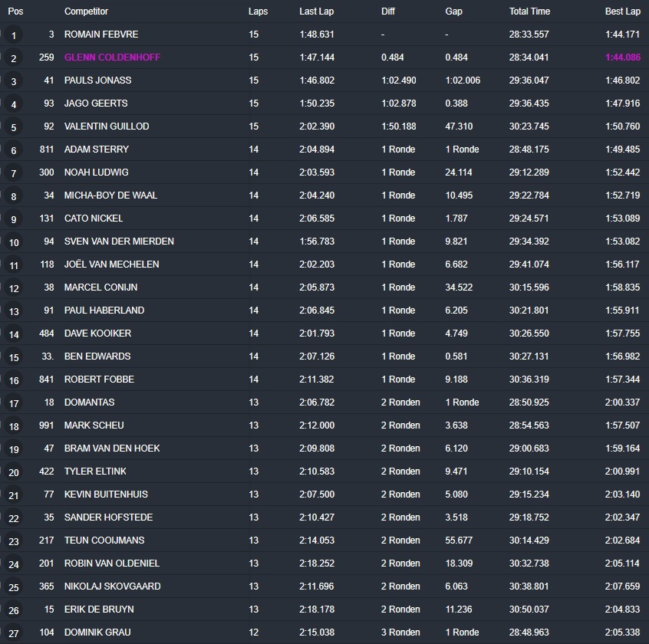Viewport: 649px width, 644px height.
Task: Select the position 10 circle badge
Action: coord(14,242)
